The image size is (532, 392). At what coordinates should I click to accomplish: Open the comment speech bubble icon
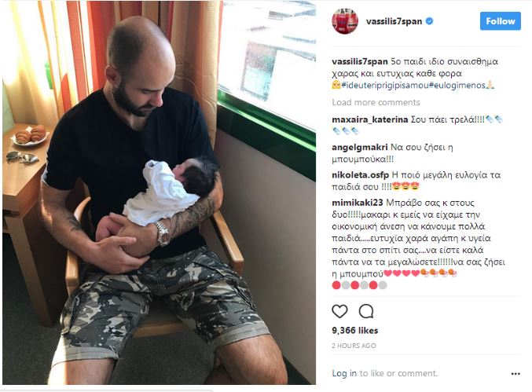[x=366, y=311]
